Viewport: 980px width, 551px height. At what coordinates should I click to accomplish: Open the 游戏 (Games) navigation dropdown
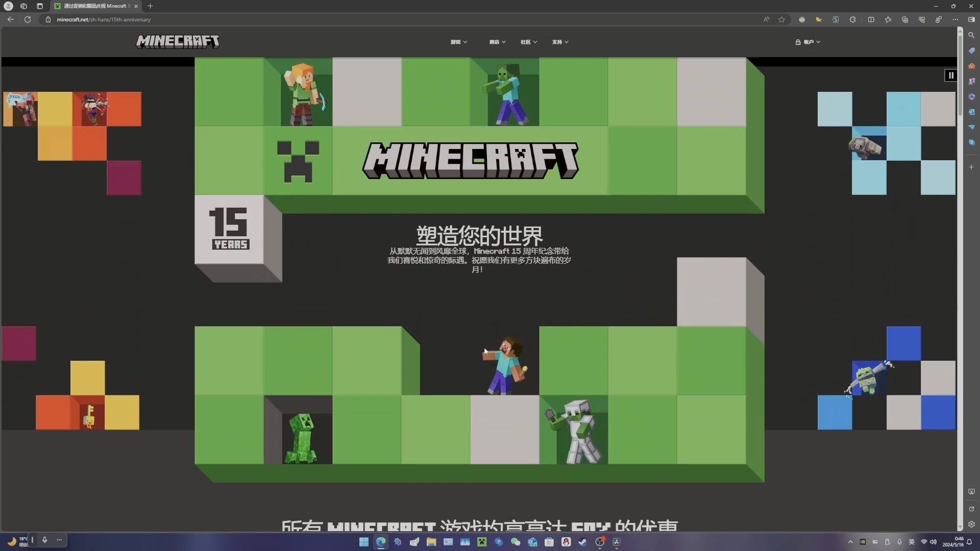tap(458, 42)
